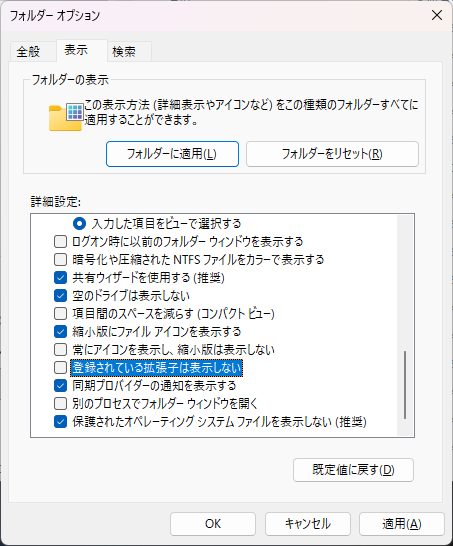
Task: Check 常にアイコンを表示し、縮小版は表示しない
Action: pyautogui.click(x=60, y=350)
